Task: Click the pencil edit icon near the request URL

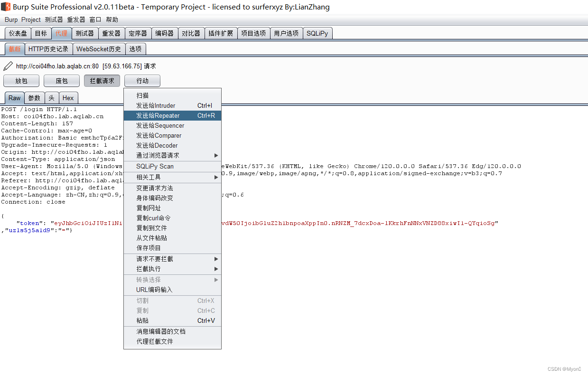Action: [x=7, y=66]
